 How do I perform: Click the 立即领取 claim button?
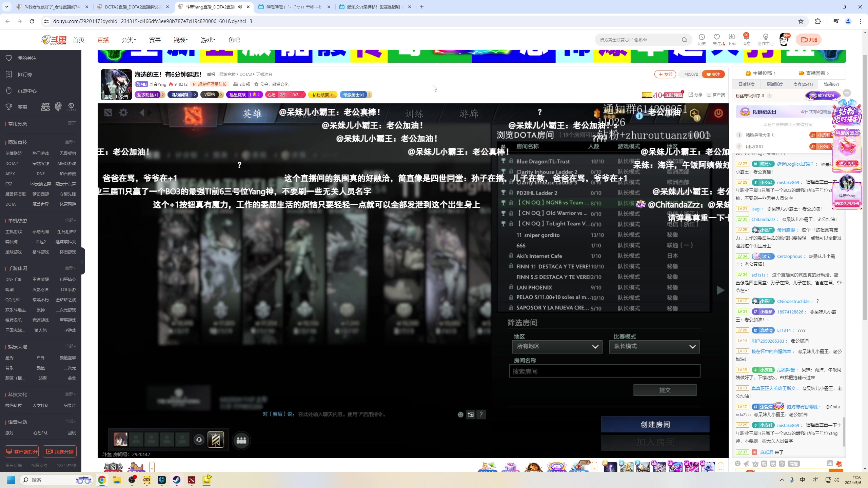click(673, 95)
